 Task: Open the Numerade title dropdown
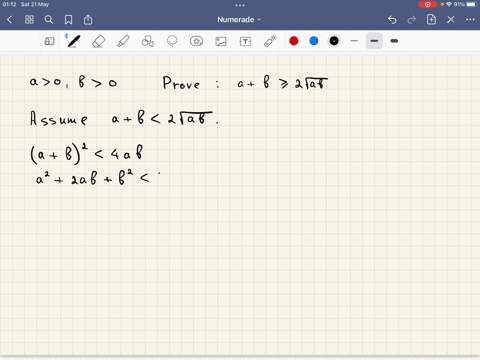239,20
